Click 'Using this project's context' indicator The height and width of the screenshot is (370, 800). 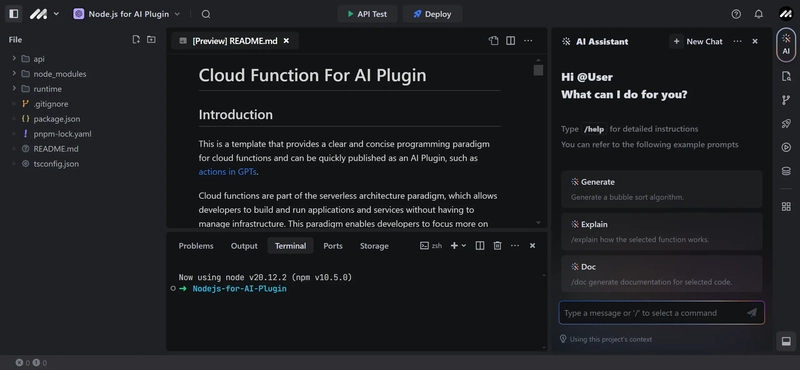coord(606,339)
